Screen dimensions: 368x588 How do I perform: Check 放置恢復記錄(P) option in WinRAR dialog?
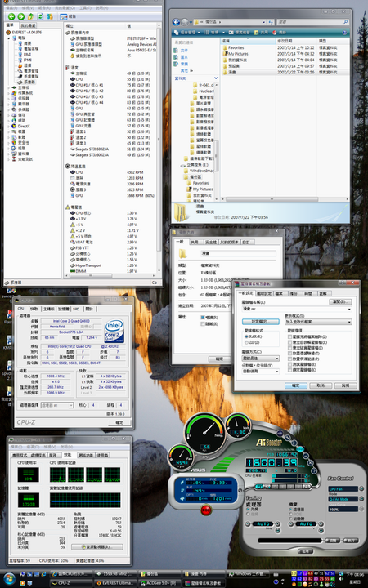(x=289, y=359)
